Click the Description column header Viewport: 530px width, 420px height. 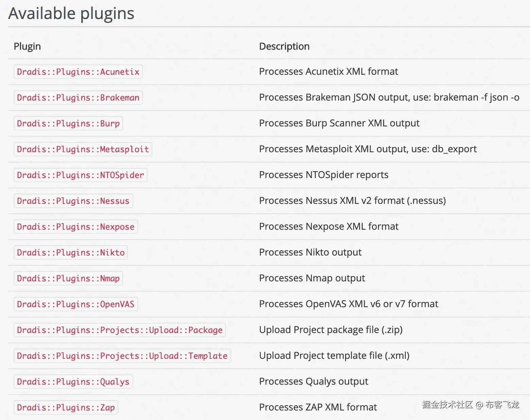284,46
